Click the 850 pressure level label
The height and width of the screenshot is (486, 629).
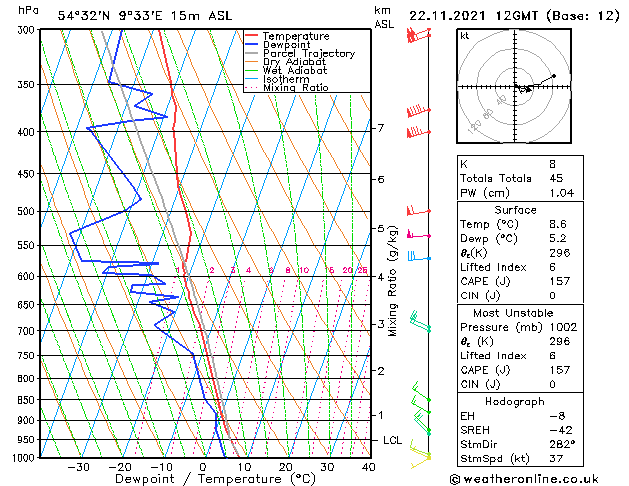pos(28,400)
